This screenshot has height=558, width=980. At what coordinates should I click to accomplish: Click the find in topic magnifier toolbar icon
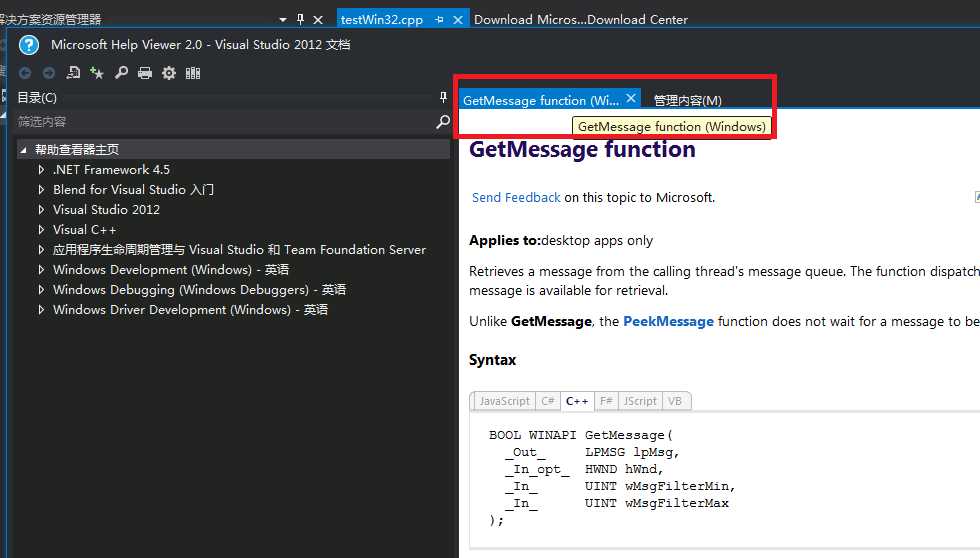tap(121, 73)
